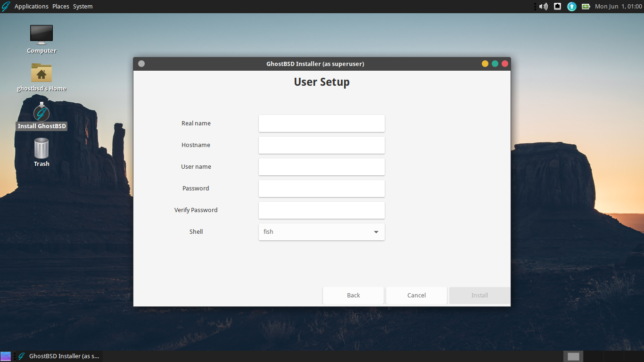
Task: Click the battery power tray icon
Action: click(x=586, y=7)
